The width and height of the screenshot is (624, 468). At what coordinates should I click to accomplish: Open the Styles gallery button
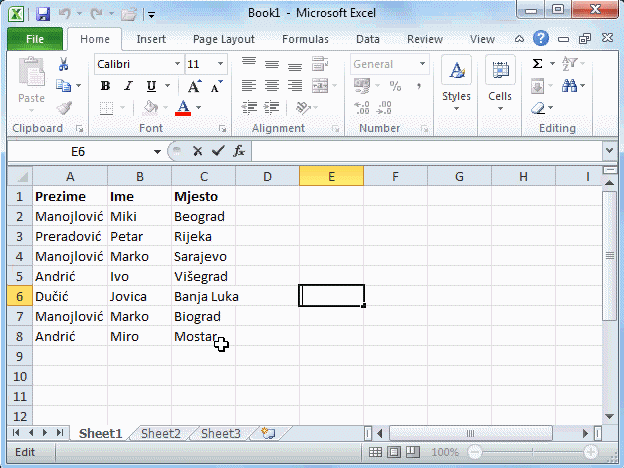coord(456,82)
